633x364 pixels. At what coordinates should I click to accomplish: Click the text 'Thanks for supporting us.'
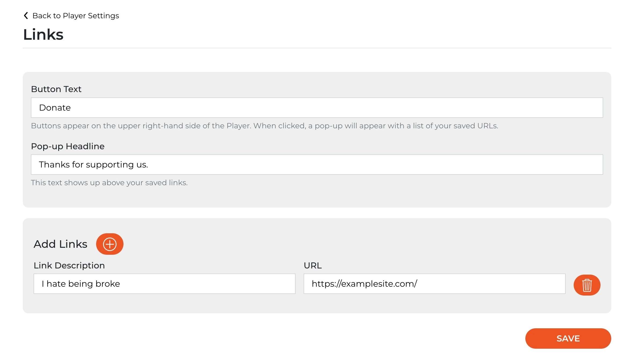coord(93,165)
